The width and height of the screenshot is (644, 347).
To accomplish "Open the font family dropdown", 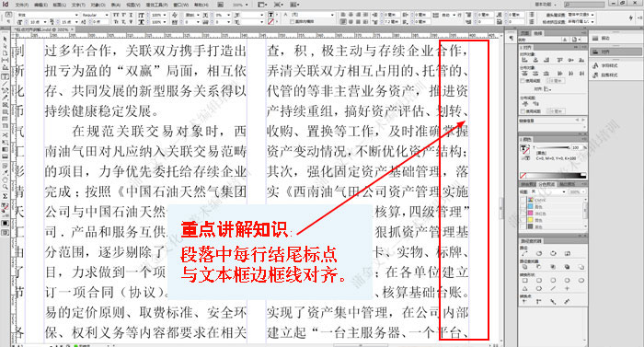I will point(48,15).
